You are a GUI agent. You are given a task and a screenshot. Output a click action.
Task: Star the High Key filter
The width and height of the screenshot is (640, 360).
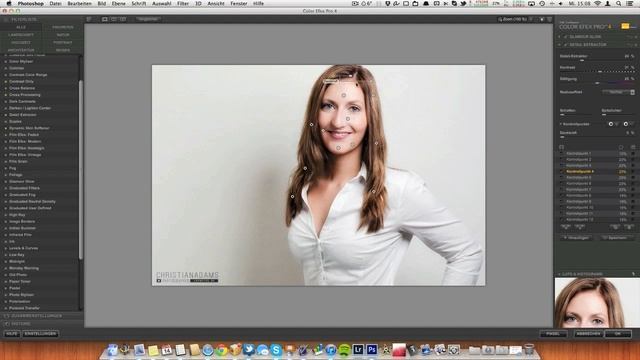coord(6,215)
